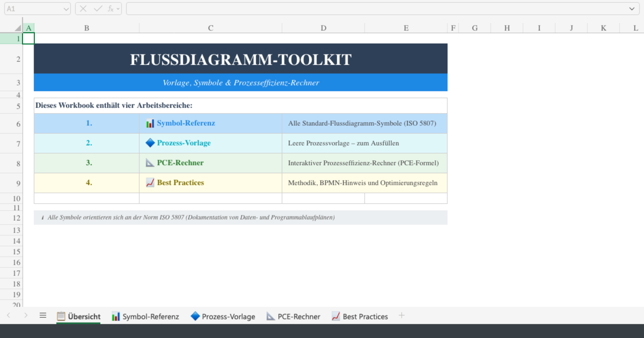Screen dimensions: 644x338
Task: Confirm entry with the checkmark button
Action: 98,8
